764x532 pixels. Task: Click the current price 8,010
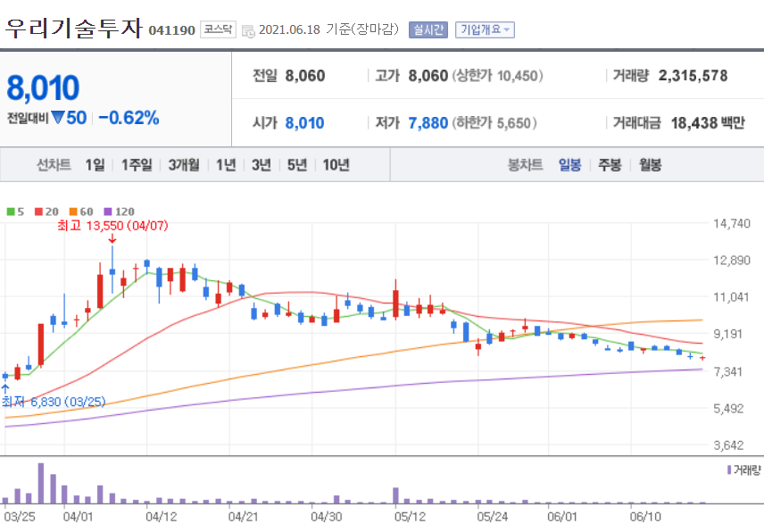(43, 87)
